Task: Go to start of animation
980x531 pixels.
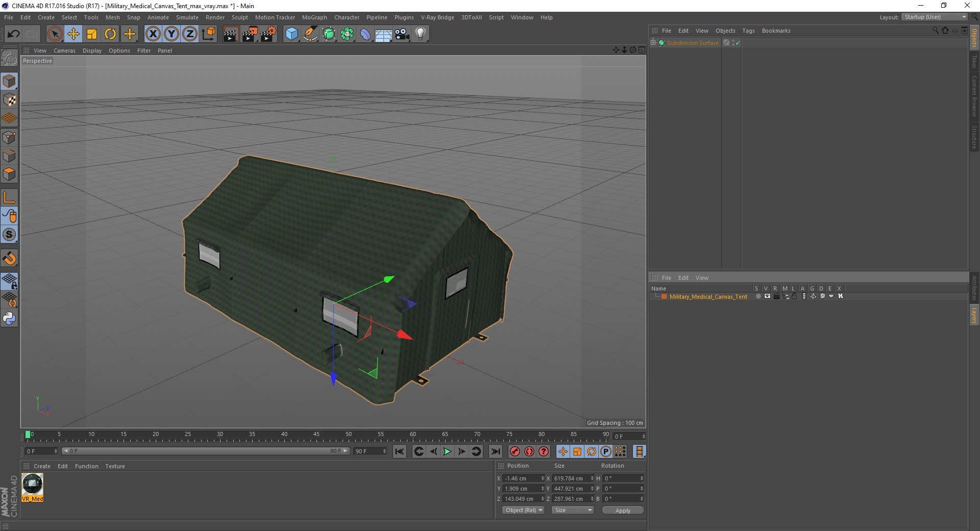Action: pyautogui.click(x=400, y=451)
